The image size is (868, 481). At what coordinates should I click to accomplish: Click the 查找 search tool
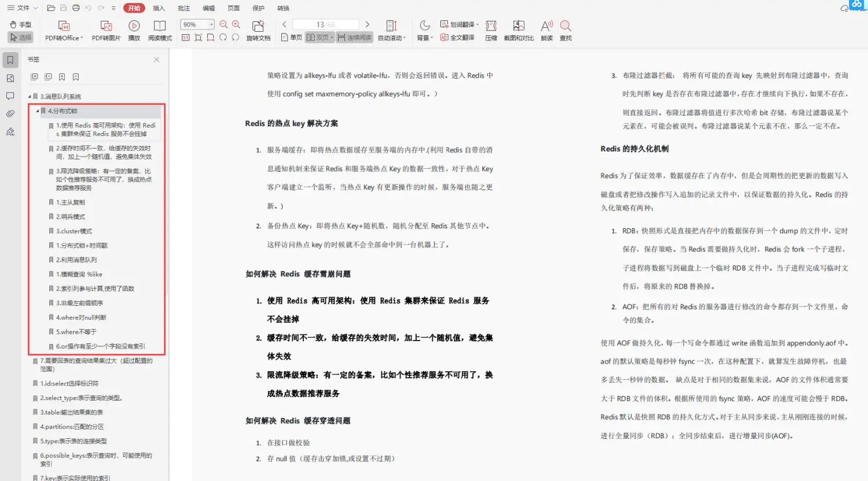click(x=566, y=31)
